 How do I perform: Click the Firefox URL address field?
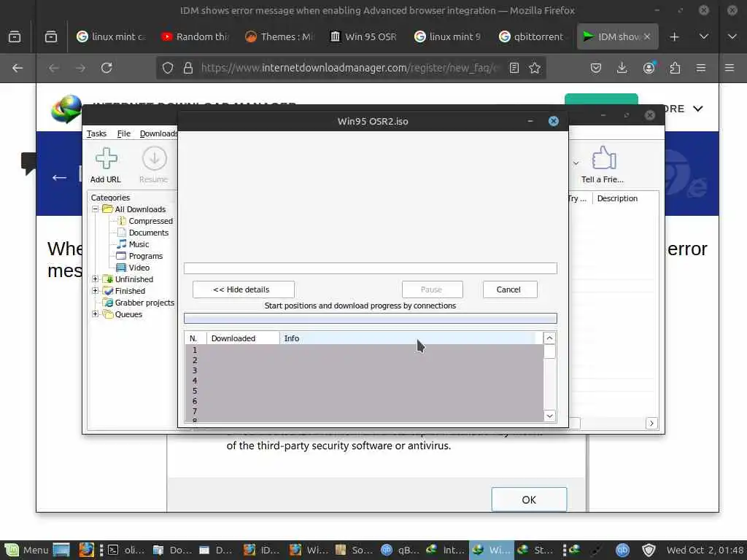tap(351, 68)
